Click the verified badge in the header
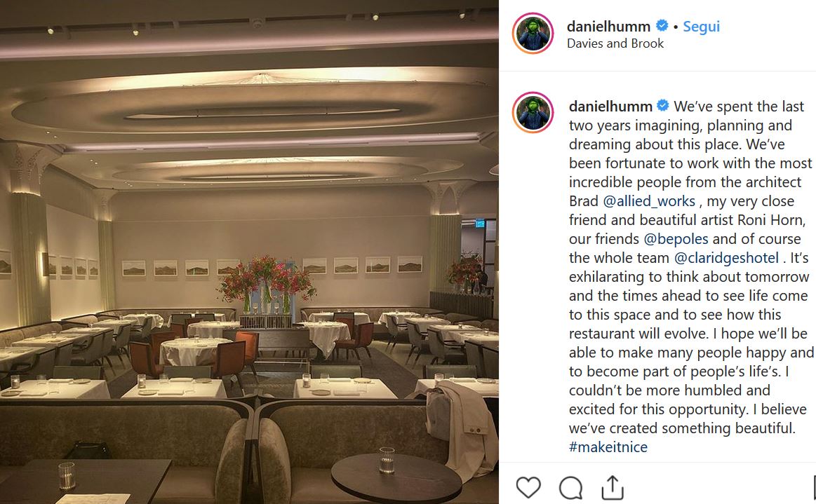Screen dimensions: 816x504 pos(662,25)
